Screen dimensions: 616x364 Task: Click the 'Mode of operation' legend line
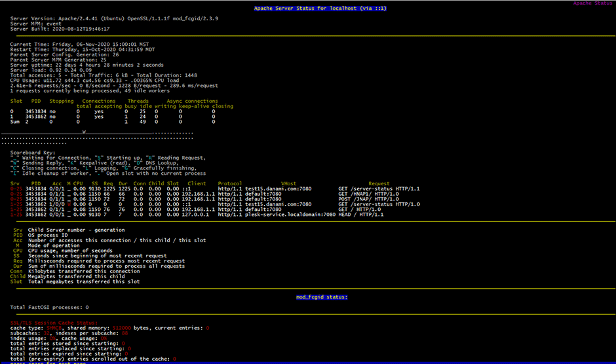tap(54, 245)
